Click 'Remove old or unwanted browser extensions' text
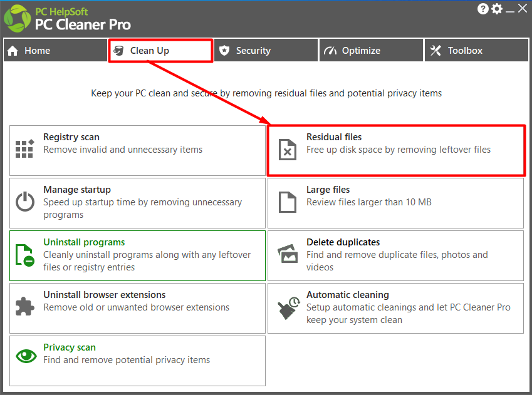This screenshot has height=395, width=532. pyautogui.click(x=137, y=307)
